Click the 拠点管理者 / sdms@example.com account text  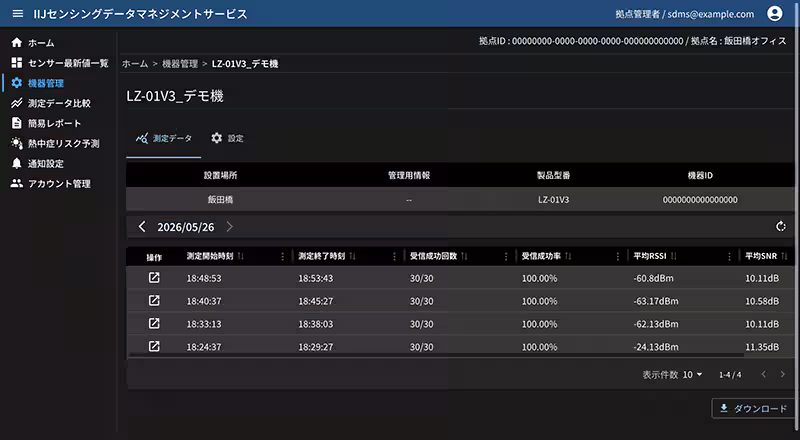pos(685,14)
